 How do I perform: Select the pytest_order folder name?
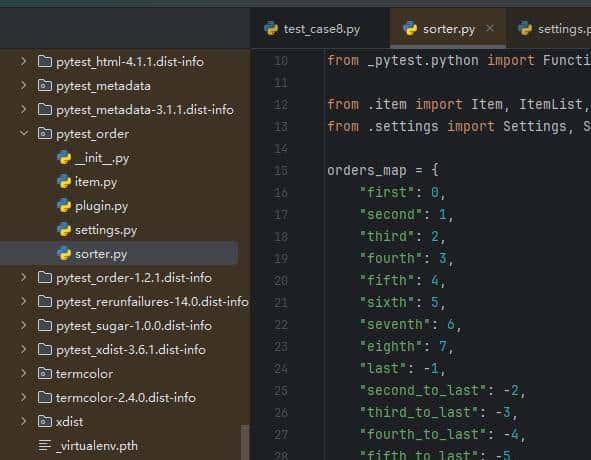(92, 134)
